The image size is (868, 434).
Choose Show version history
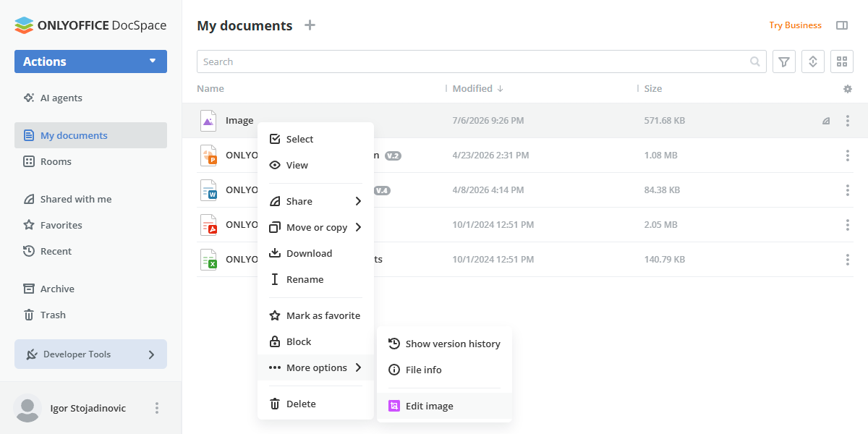(444, 344)
